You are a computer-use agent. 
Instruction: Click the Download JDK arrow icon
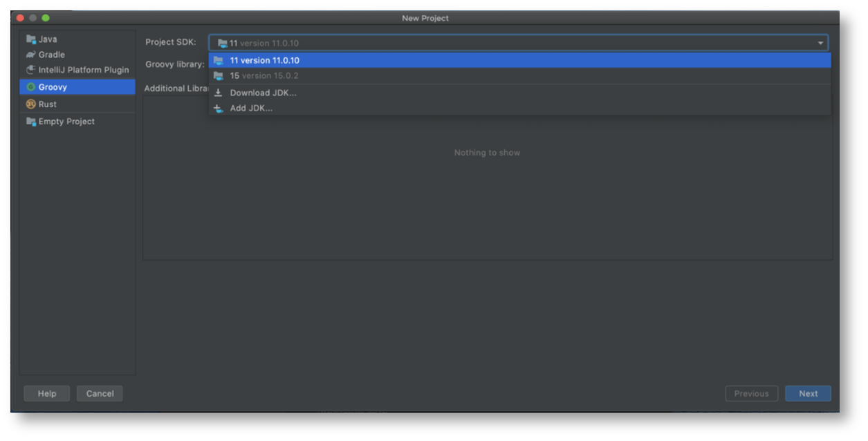(x=219, y=93)
